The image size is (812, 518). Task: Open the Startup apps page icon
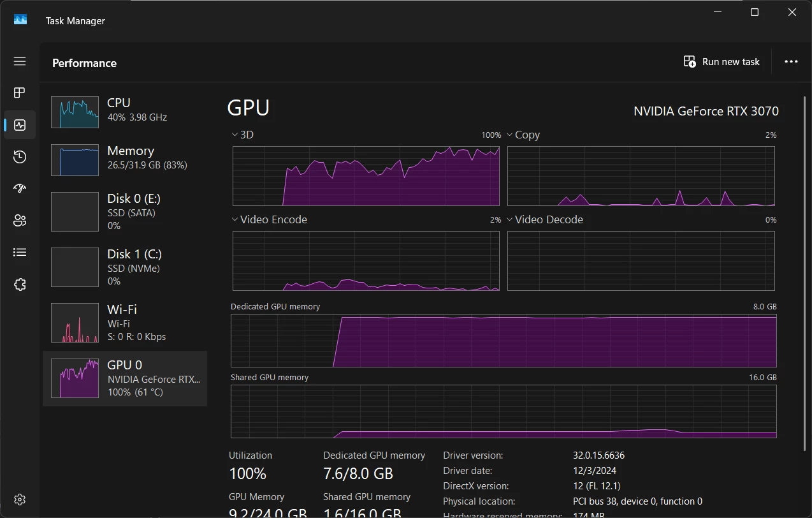click(20, 189)
